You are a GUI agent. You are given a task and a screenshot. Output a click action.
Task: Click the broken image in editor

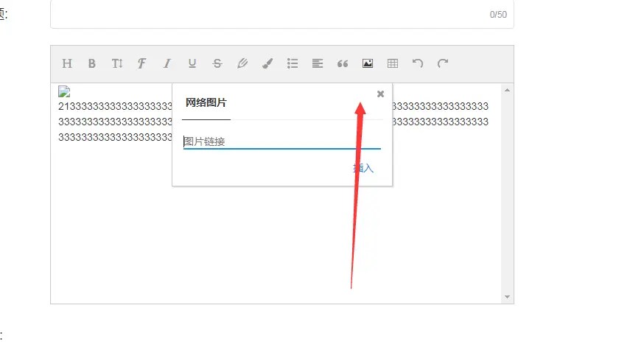pyautogui.click(x=64, y=91)
